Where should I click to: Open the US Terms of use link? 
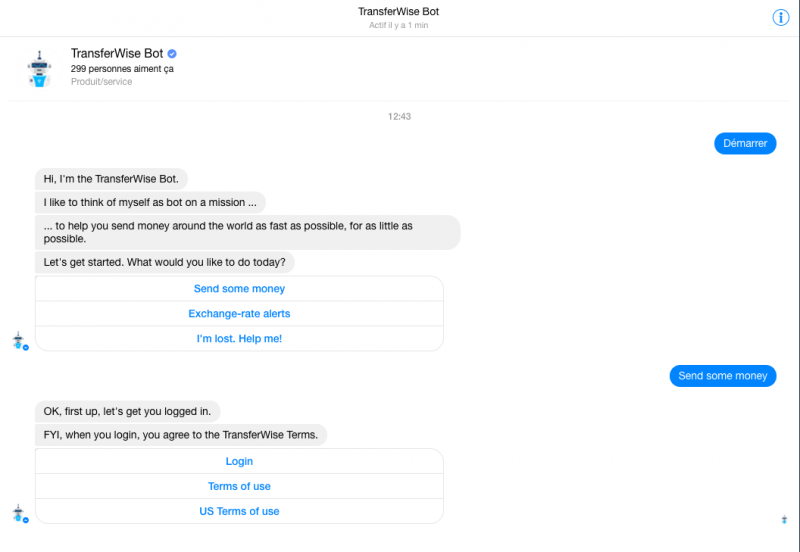tap(239, 511)
